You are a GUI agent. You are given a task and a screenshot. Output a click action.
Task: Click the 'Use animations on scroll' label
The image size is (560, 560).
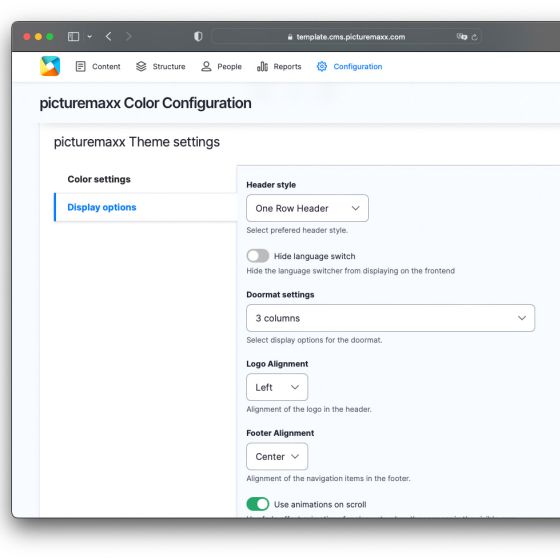320,505
